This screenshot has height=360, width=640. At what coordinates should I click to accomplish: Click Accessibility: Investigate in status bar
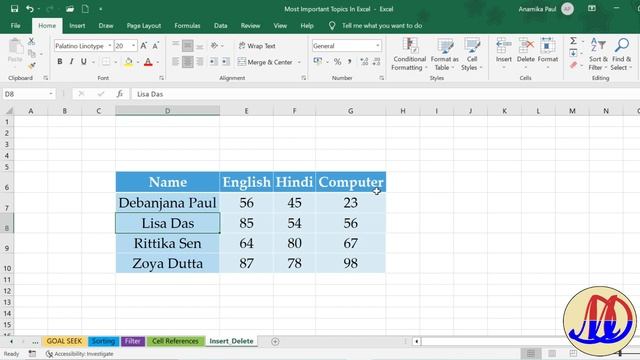tap(80, 354)
